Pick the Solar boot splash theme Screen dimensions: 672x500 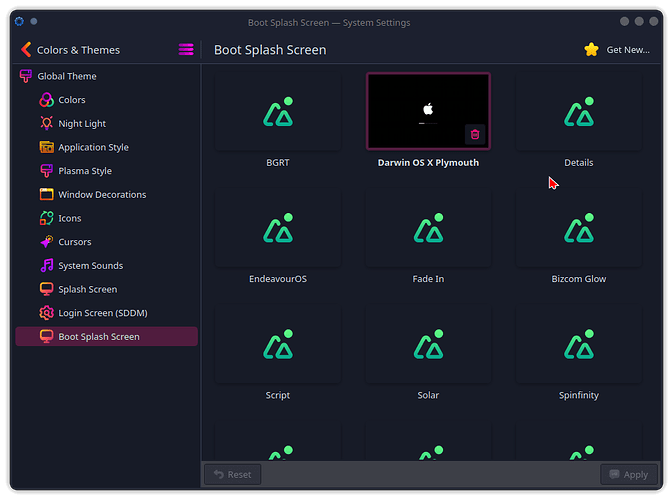428,344
